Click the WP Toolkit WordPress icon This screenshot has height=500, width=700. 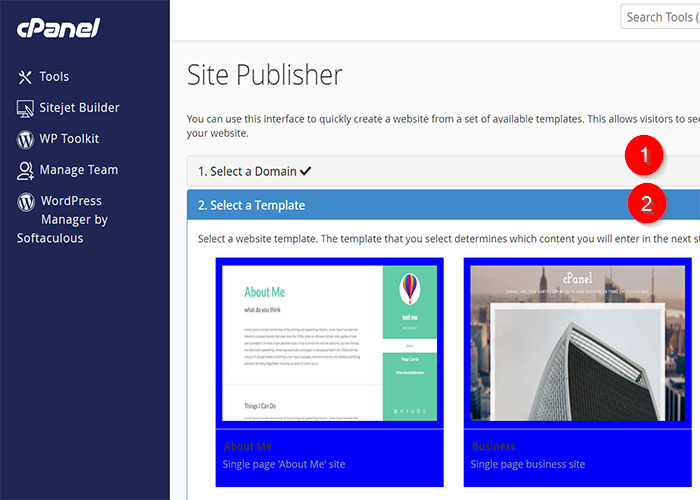pos(25,139)
